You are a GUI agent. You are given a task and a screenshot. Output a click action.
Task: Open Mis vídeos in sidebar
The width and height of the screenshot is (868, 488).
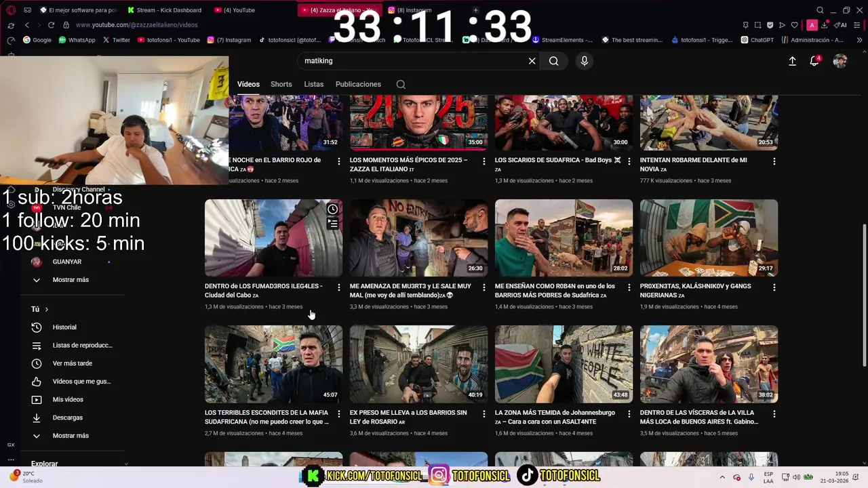[68, 400]
